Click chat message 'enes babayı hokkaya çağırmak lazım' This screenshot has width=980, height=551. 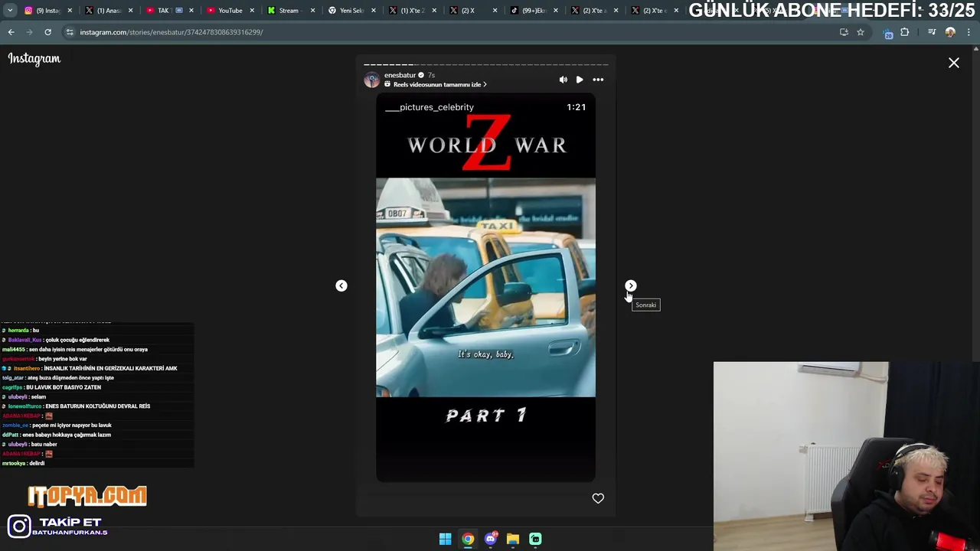coord(67,435)
